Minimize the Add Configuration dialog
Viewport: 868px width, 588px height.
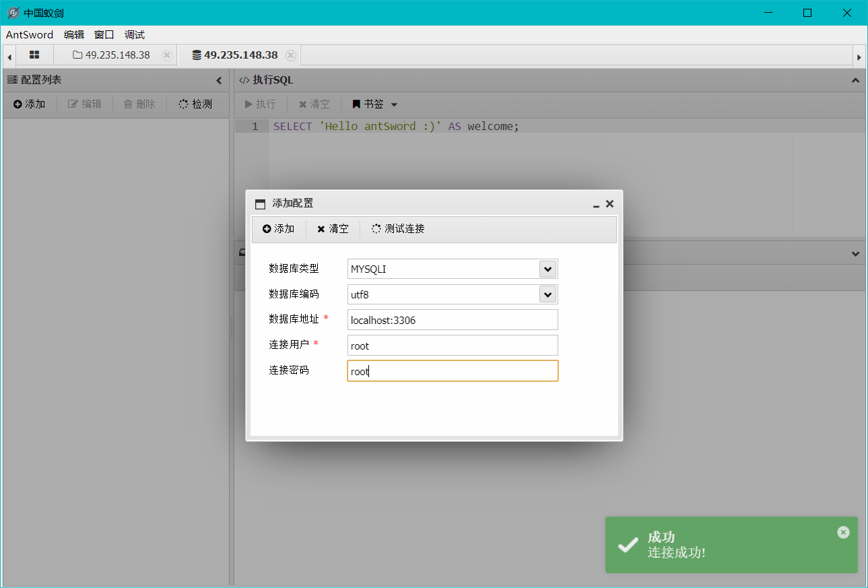596,204
